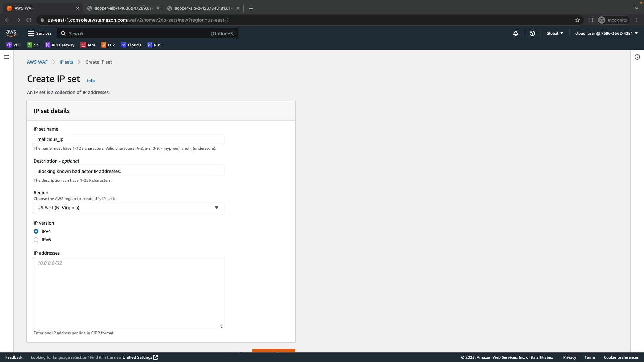This screenshot has width=644, height=362.
Task: Select the IPv6 radio button
Action: point(36,240)
